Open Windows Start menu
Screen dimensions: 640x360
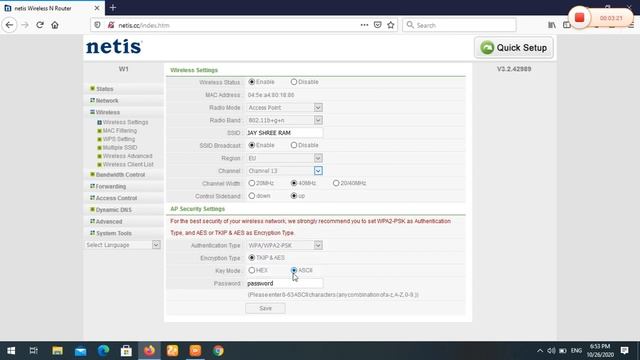click(x=11, y=351)
